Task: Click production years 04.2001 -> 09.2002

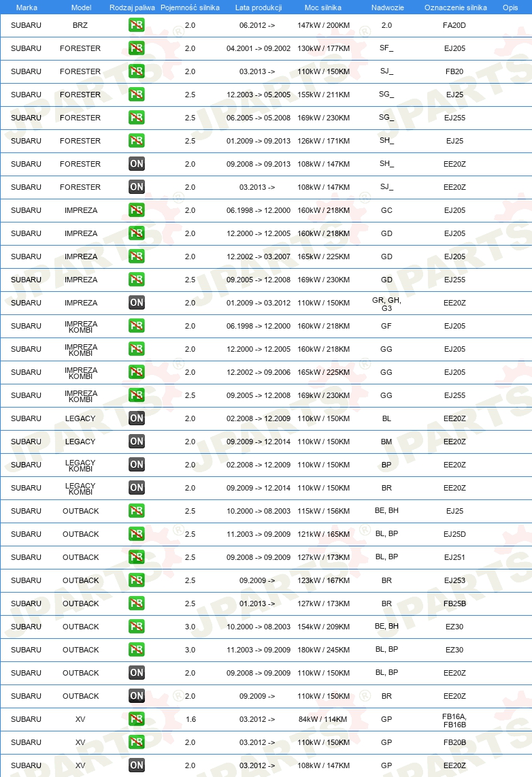Action: click(x=259, y=48)
